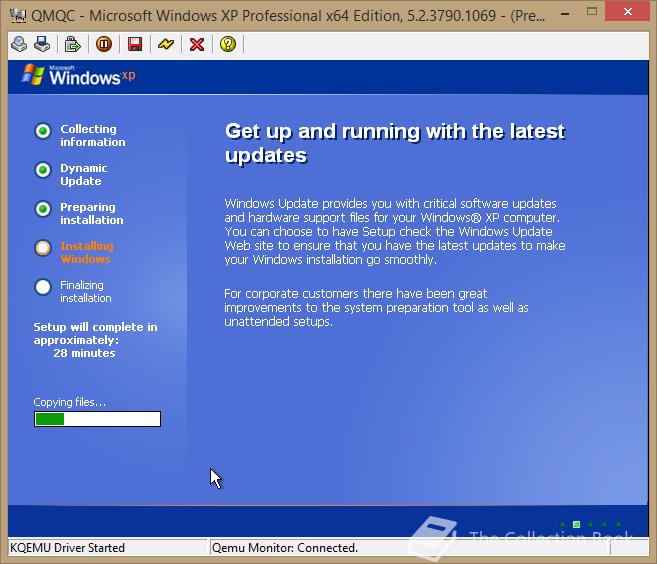
Task: Click the 'Installing Windows' step indicator
Action: pyautogui.click(x=43, y=248)
